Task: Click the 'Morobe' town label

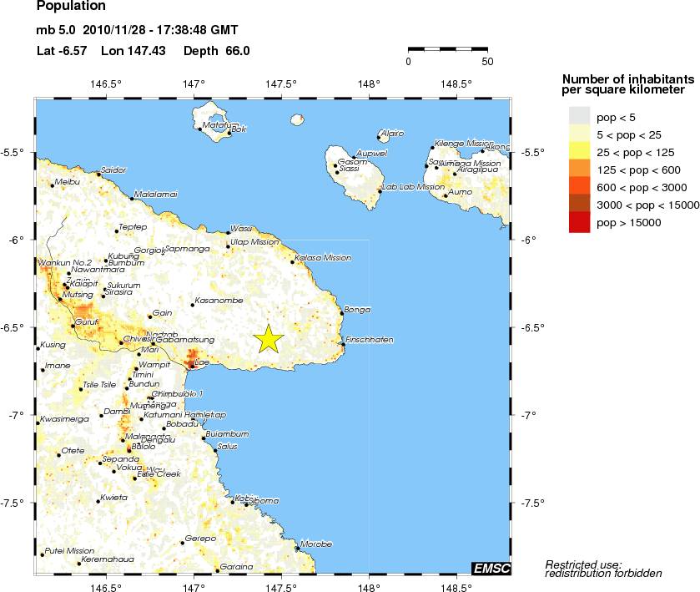Action: pos(316,544)
